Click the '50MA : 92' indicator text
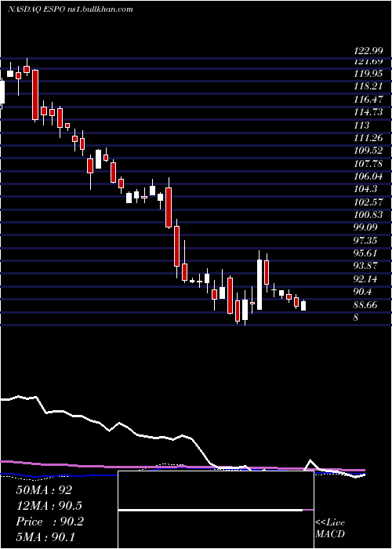392x549 pixels. tap(44, 490)
